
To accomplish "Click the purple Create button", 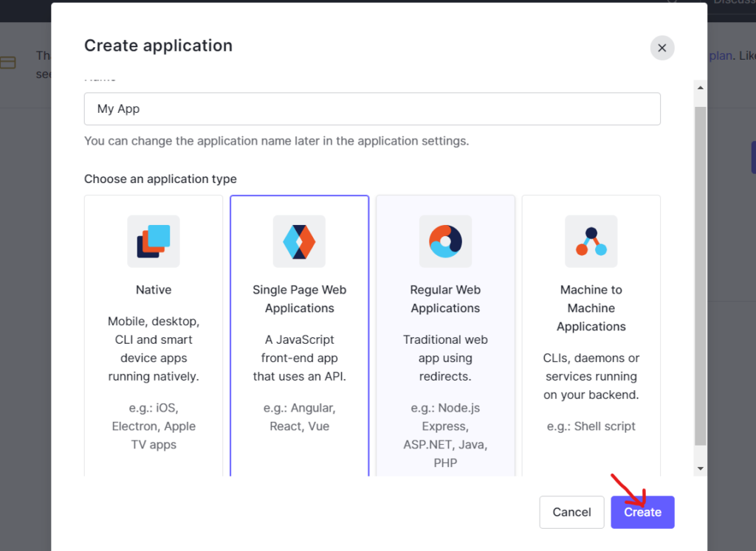I will click(x=642, y=512).
